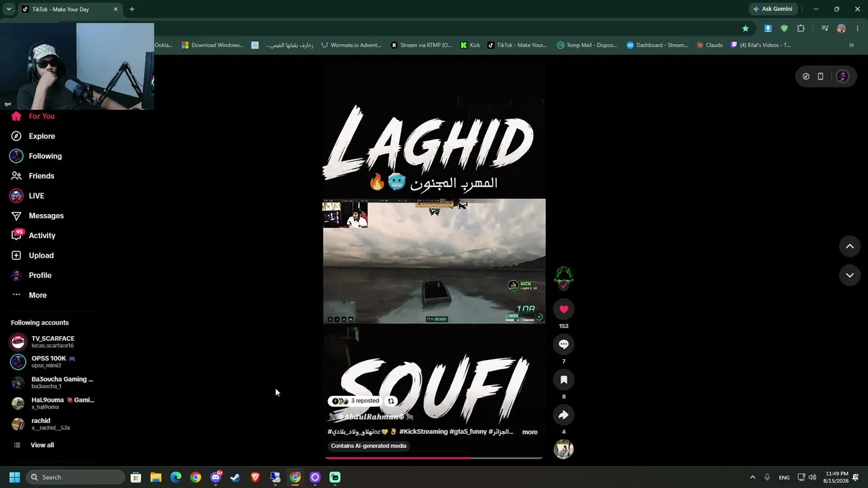
Task: Open the blue download extension icon
Action: point(768,28)
